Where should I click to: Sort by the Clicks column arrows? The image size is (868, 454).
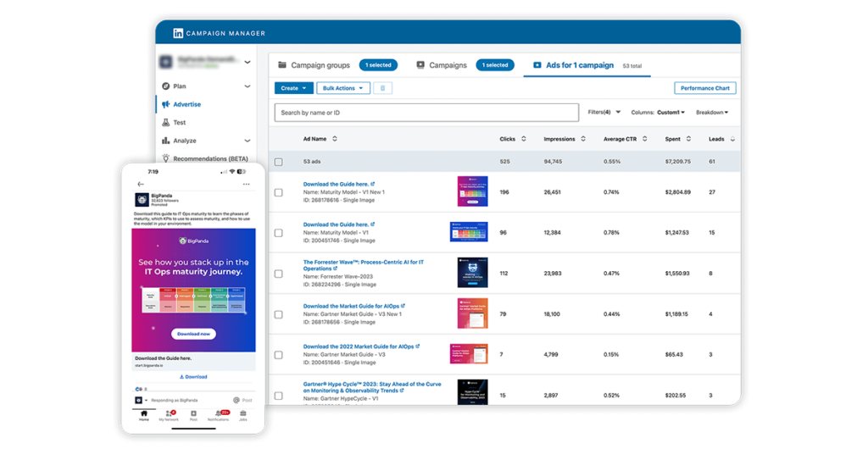pyautogui.click(x=523, y=139)
